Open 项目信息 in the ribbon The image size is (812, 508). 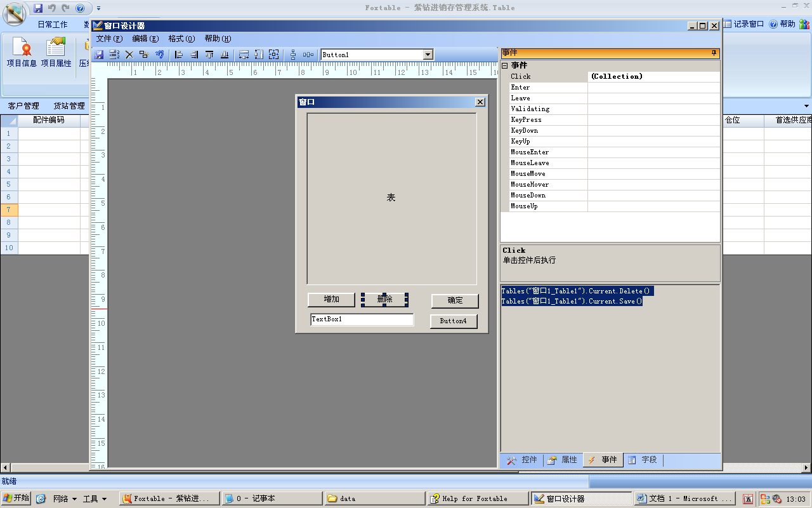[x=22, y=53]
